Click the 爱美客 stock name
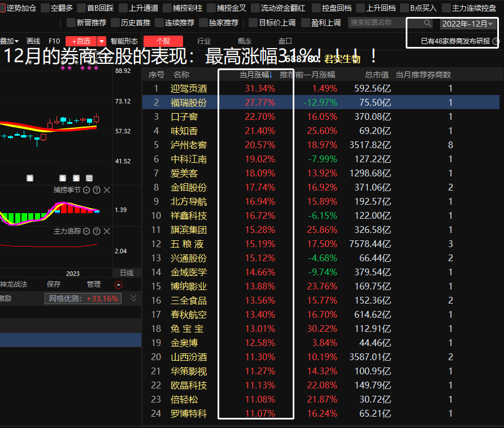Viewport: 504px width, 428px height. coord(184,174)
